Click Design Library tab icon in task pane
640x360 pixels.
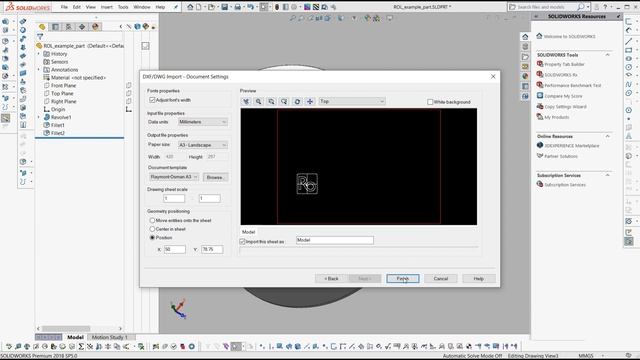[525, 47]
